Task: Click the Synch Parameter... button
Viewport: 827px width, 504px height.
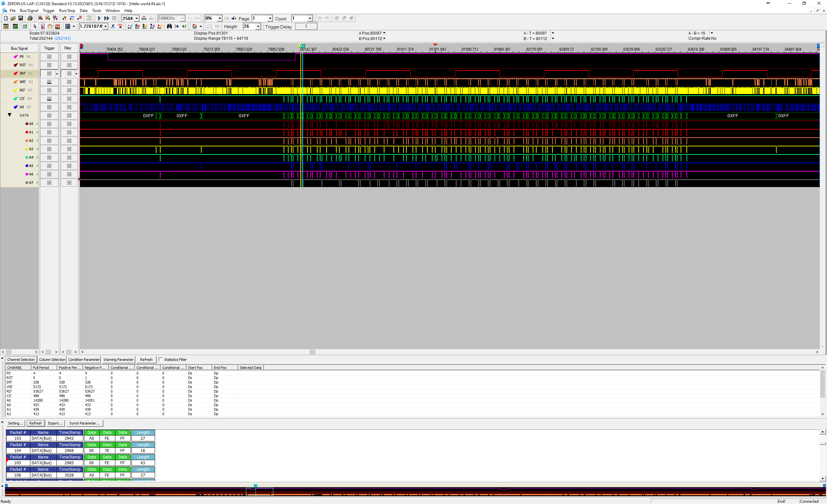Action: [x=84, y=423]
